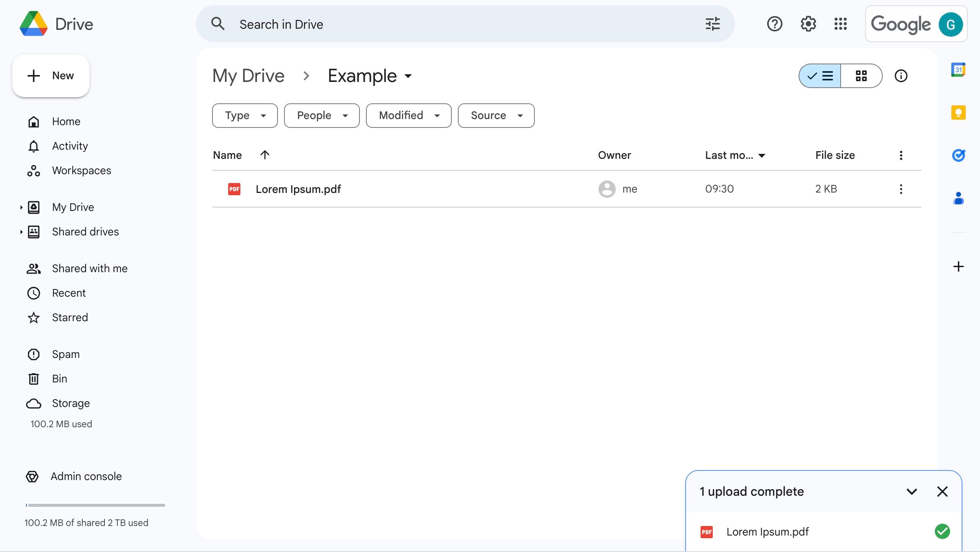Collapse the upload complete notification
This screenshot has height=552, width=980.
click(x=912, y=492)
